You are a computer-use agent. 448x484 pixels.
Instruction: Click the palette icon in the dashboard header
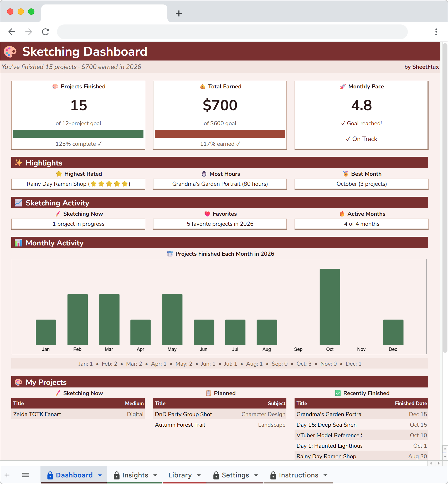[9, 51]
